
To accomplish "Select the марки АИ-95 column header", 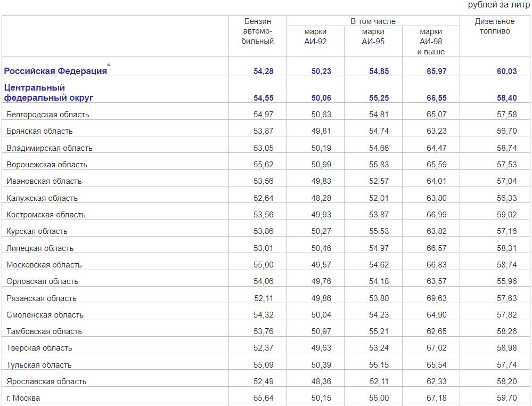I will (373, 36).
